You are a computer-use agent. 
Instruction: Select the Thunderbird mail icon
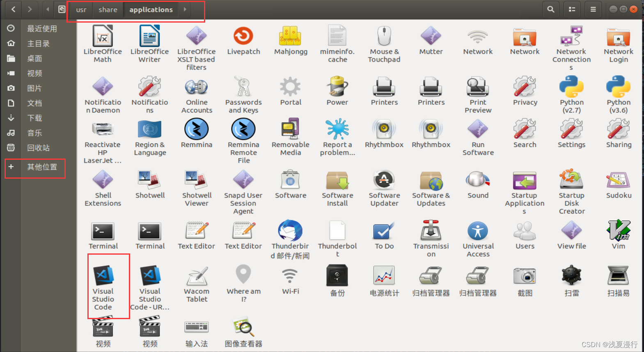tap(291, 230)
